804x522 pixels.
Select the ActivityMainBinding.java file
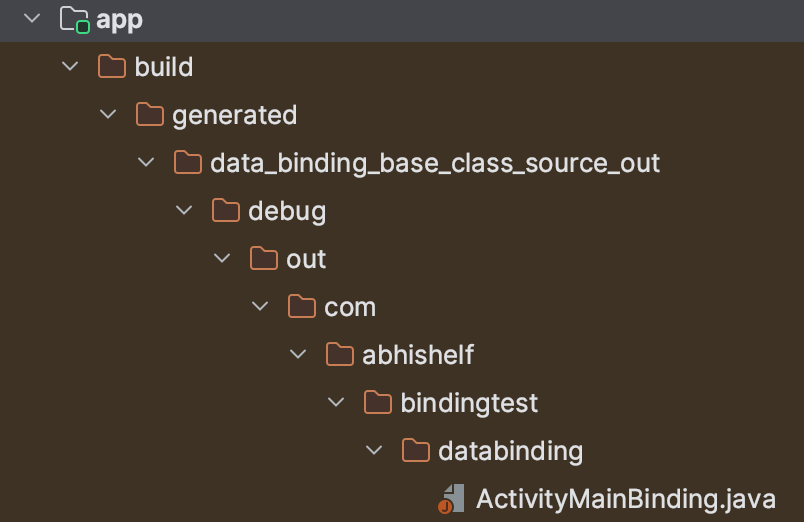point(625,499)
